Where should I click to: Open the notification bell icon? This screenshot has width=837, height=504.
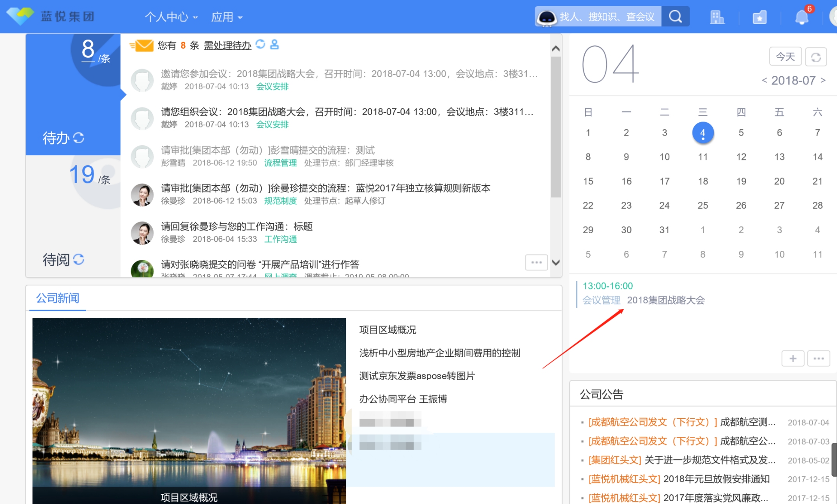tap(802, 17)
